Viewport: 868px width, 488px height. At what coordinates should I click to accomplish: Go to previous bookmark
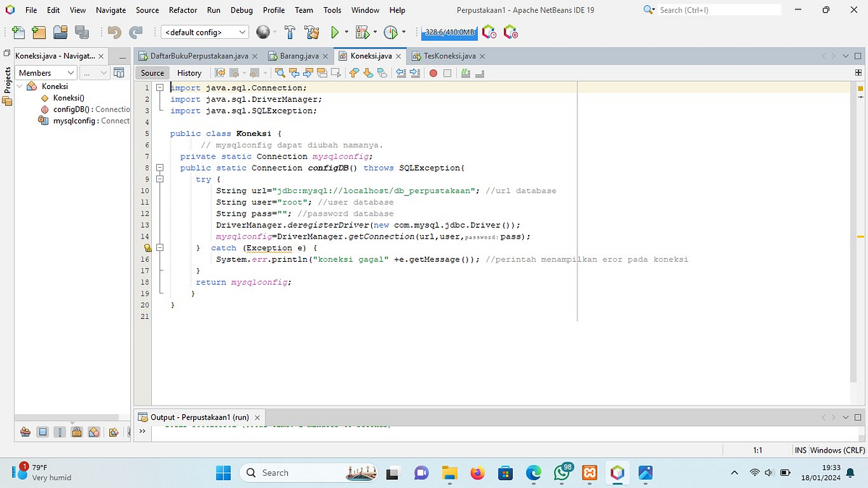click(353, 73)
